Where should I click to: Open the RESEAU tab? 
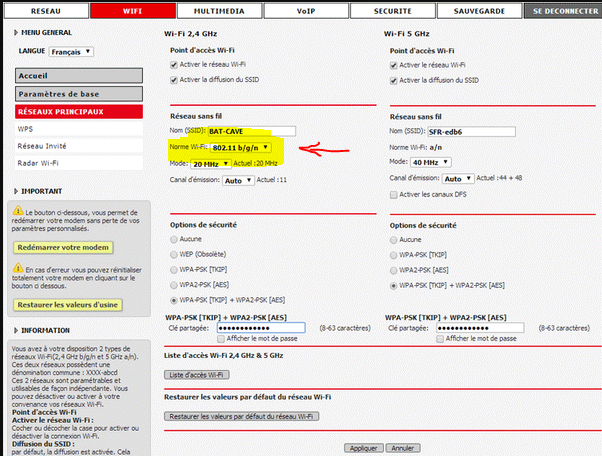pyautogui.click(x=43, y=10)
